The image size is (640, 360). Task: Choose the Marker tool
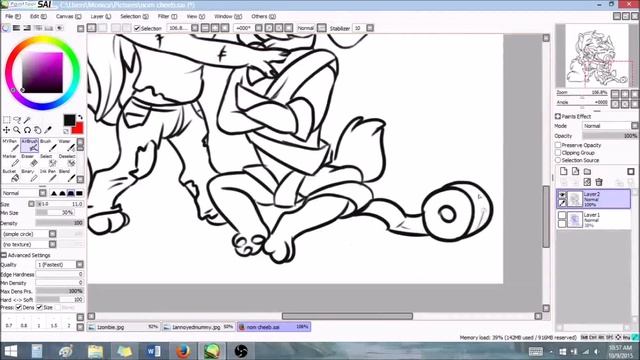click(x=10, y=160)
